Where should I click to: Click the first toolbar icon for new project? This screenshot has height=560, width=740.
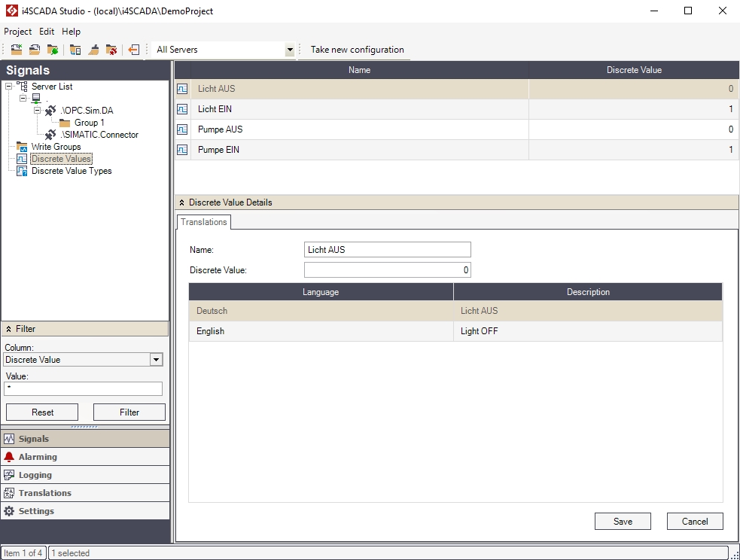pyautogui.click(x=16, y=50)
